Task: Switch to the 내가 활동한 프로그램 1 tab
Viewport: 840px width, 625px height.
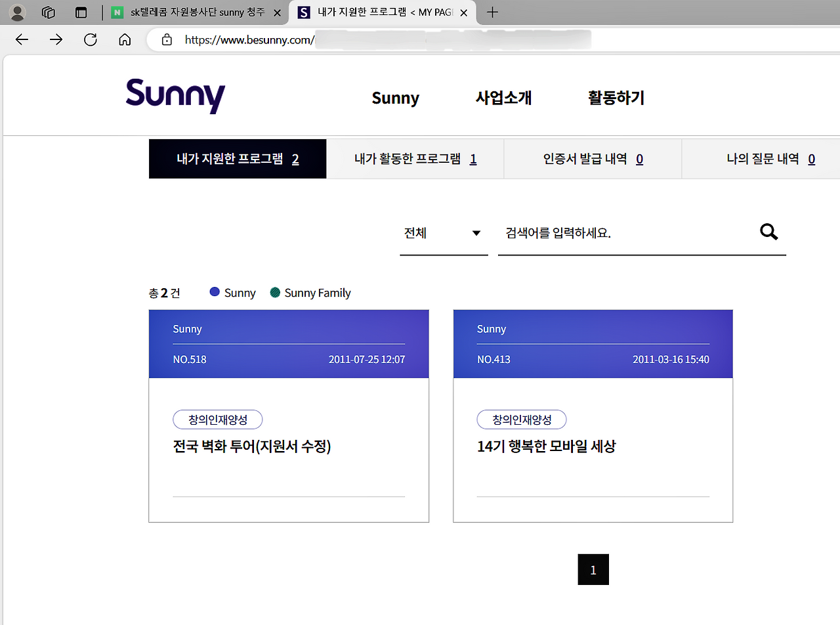Action: tap(415, 159)
